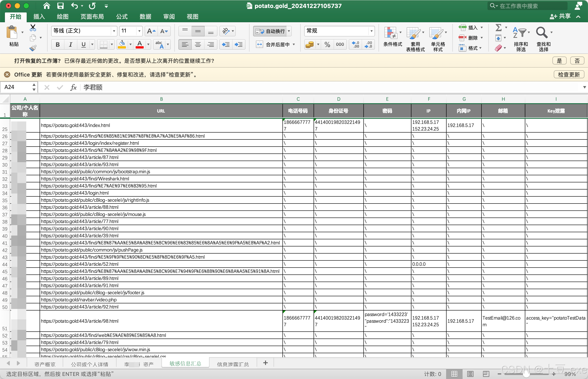588x379 pixels.
Task: Toggle Italic formatting
Action: tap(70, 44)
